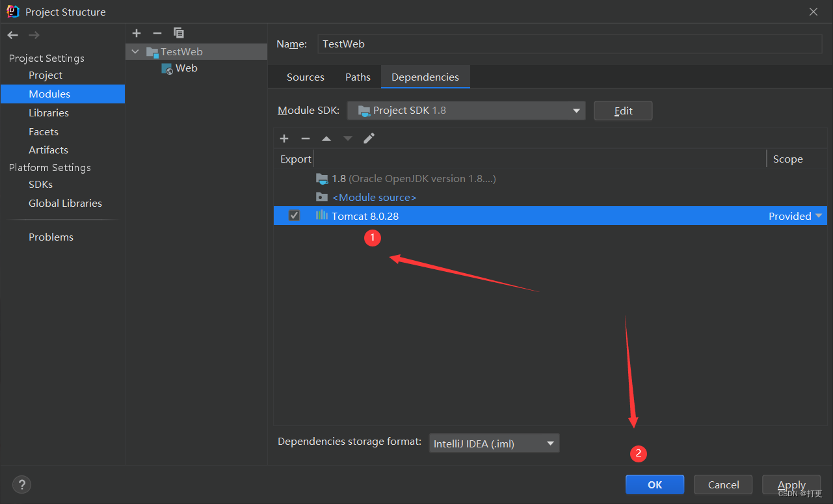Remove selected module with minus icon
This screenshot has width=833, height=504.
click(x=157, y=33)
